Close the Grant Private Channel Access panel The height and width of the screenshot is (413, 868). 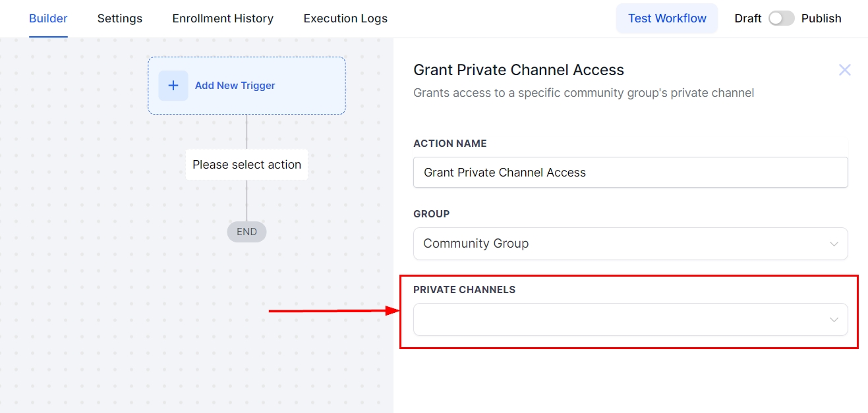tap(844, 70)
